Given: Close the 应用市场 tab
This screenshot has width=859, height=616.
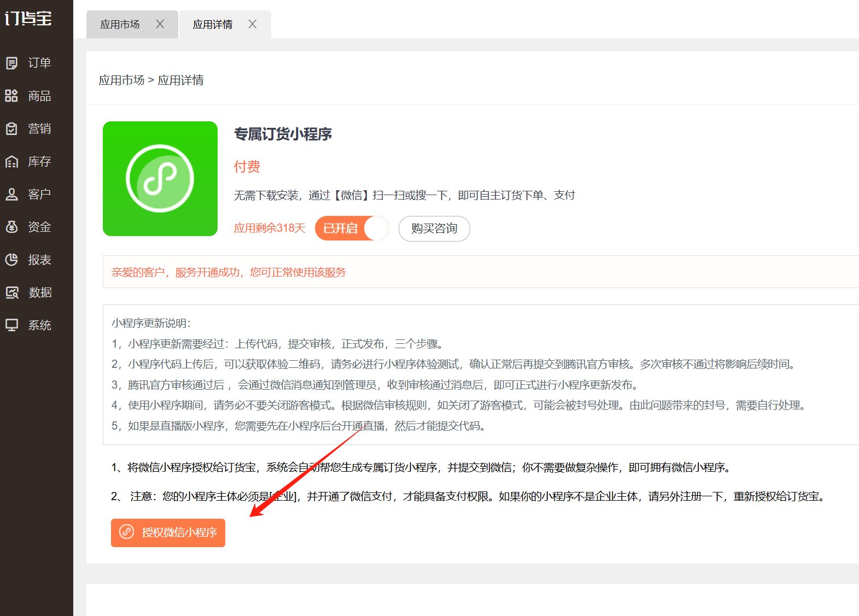Looking at the screenshot, I should (160, 24).
